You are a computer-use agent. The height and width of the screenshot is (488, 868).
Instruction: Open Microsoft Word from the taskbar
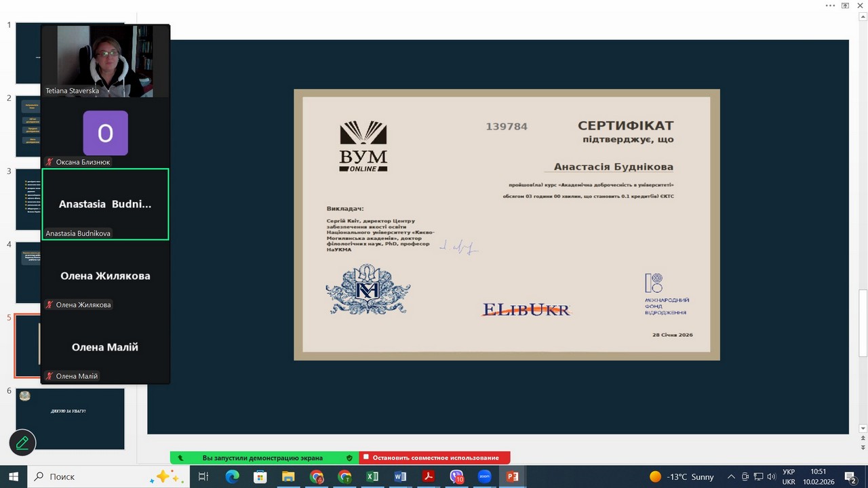click(400, 476)
